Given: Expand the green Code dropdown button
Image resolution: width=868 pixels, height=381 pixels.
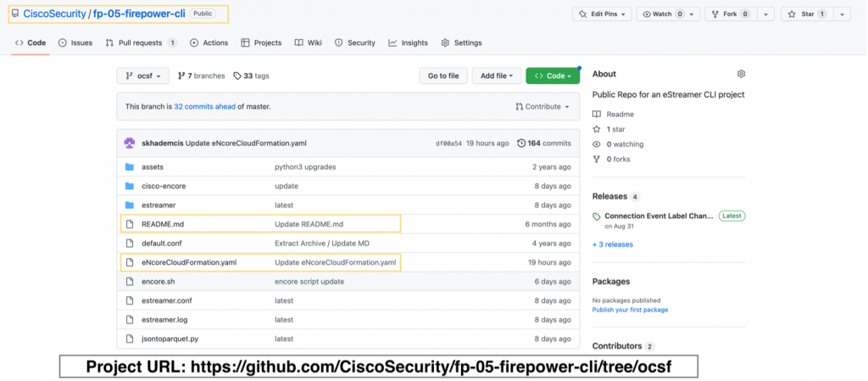Looking at the screenshot, I should coord(552,76).
